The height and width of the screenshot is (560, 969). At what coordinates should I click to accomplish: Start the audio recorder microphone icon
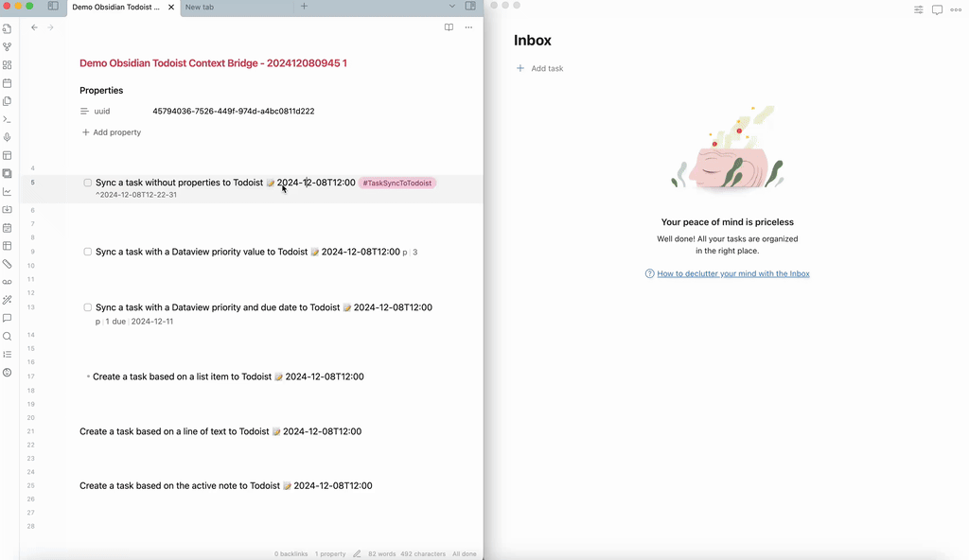pos(8,137)
